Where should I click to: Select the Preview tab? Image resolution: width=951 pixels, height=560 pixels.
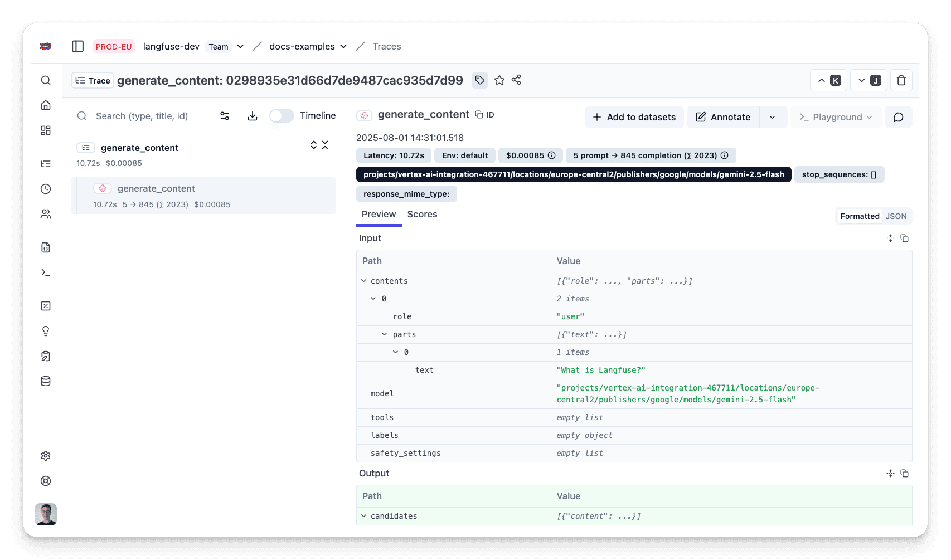[x=379, y=215]
